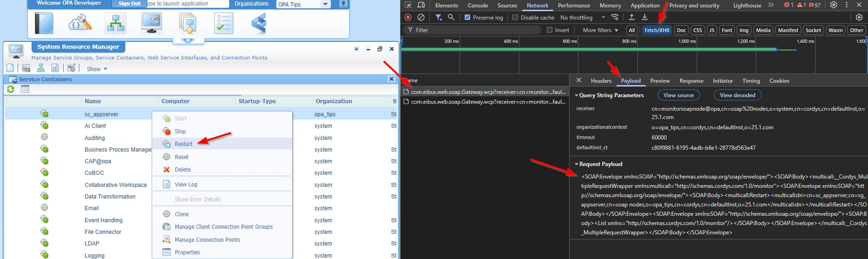This screenshot has height=259, width=868.
Task: Expand the OPA Tips organizations dropdown
Action: [325, 4]
